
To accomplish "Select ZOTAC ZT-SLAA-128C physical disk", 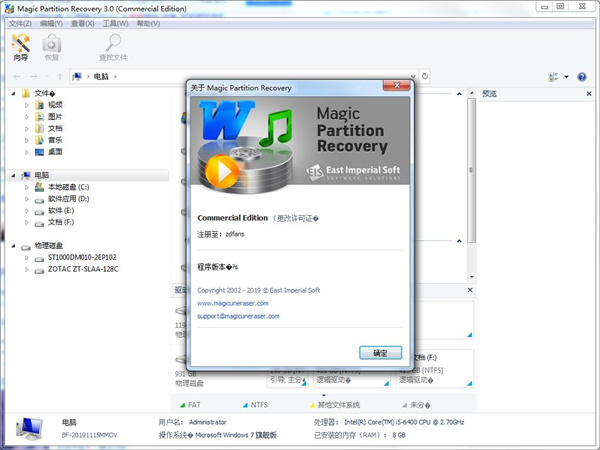I will (x=83, y=269).
